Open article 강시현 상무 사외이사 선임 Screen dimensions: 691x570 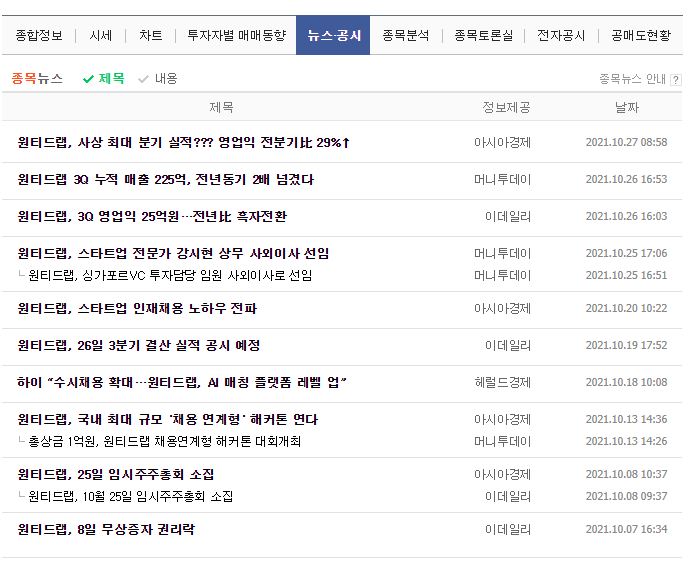[x=173, y=253]
